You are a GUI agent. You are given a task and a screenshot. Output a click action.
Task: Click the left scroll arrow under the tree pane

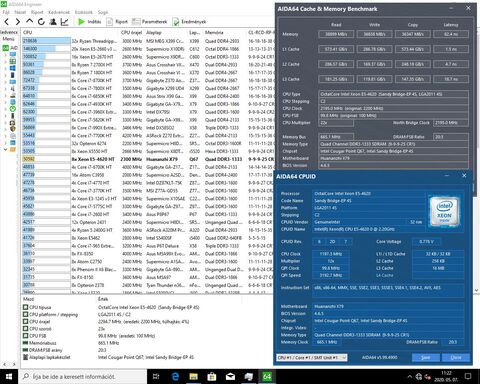click(4, 365)
